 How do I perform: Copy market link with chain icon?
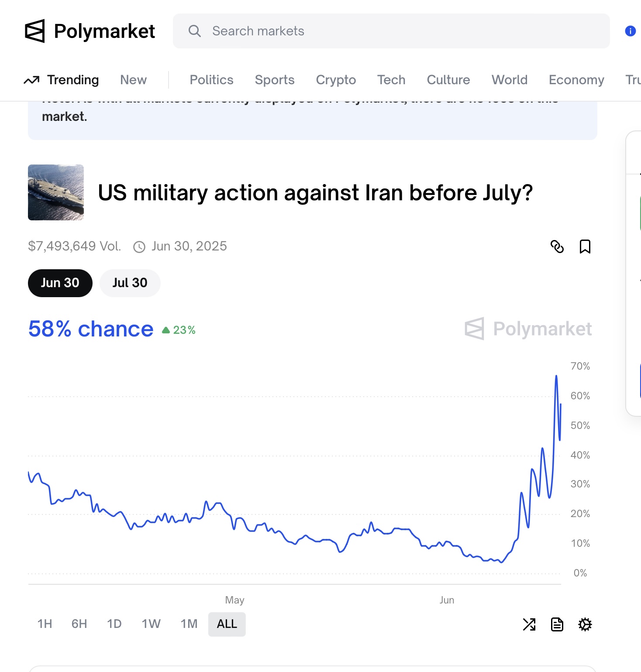click(x=557, y=247)
